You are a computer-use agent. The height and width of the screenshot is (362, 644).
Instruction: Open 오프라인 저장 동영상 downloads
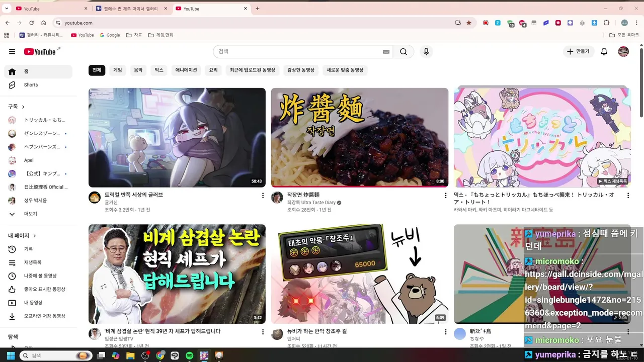click(x=38, y=316)
